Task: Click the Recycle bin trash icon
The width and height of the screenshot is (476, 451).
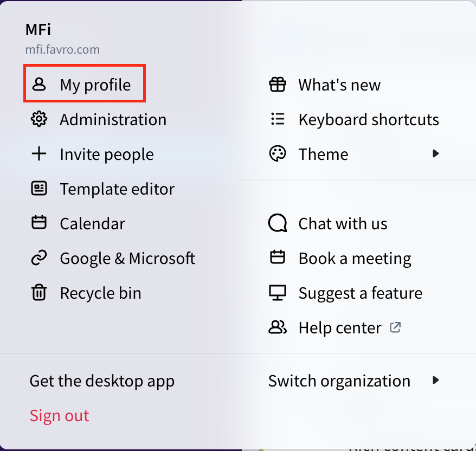Action: [39, 293]
